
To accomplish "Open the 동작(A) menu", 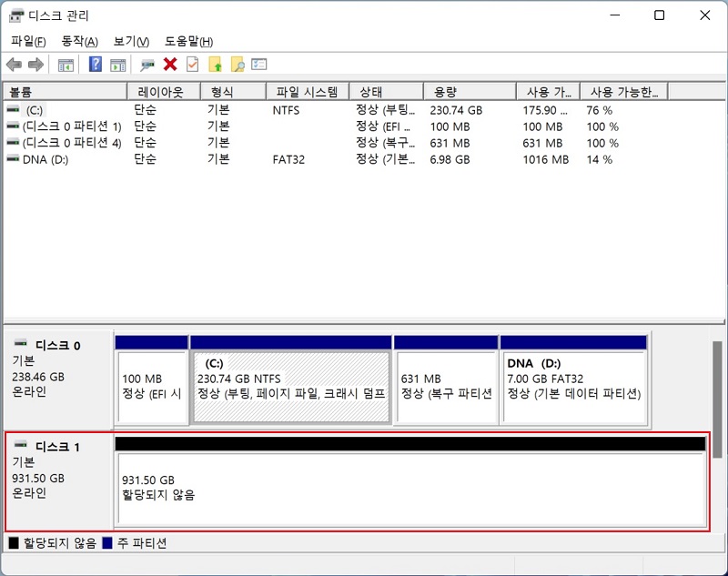I will 79,41.
